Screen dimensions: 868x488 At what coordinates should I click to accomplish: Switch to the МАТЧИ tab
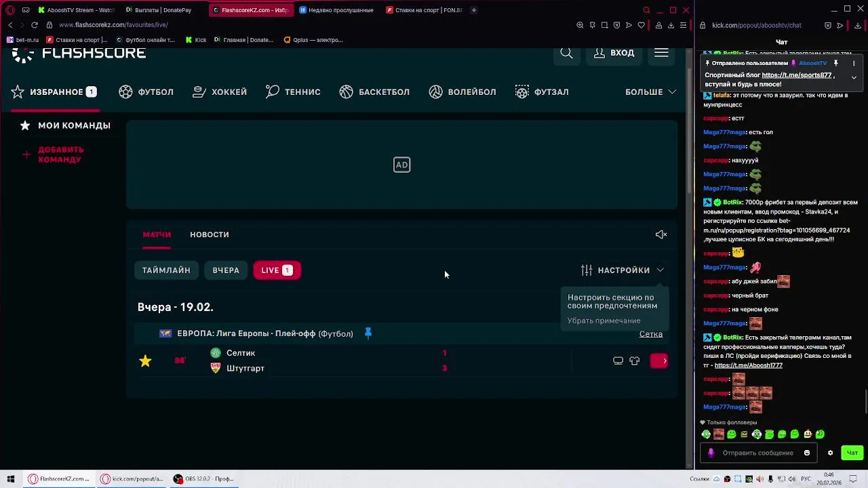(157, 235)
